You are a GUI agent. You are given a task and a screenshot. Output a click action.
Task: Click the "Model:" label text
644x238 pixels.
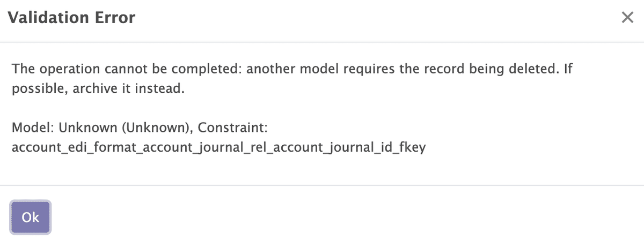(33, 129)
